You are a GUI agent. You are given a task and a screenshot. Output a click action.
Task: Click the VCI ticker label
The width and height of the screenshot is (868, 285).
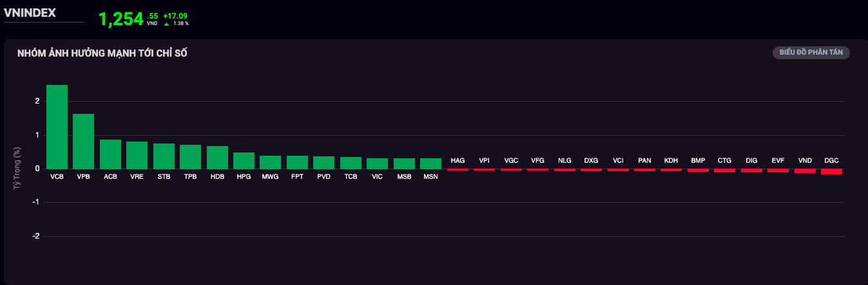618,160
